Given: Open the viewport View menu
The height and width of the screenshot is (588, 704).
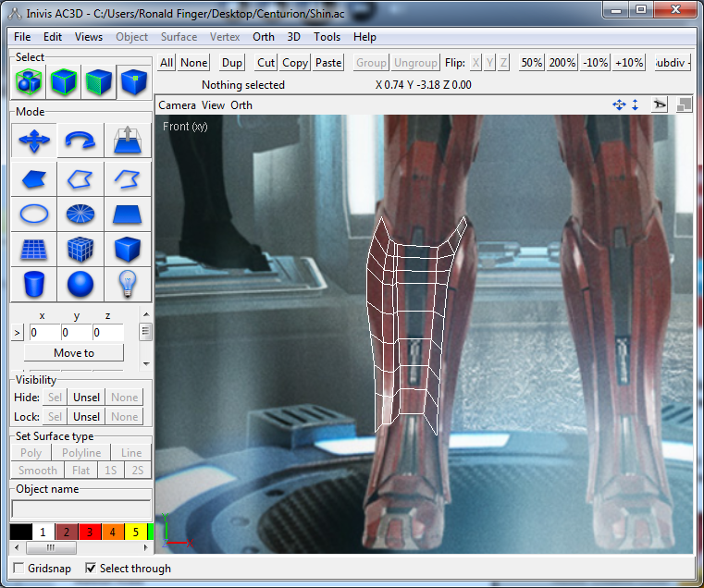Looking at the screenshot, I should tap(213, 105).
